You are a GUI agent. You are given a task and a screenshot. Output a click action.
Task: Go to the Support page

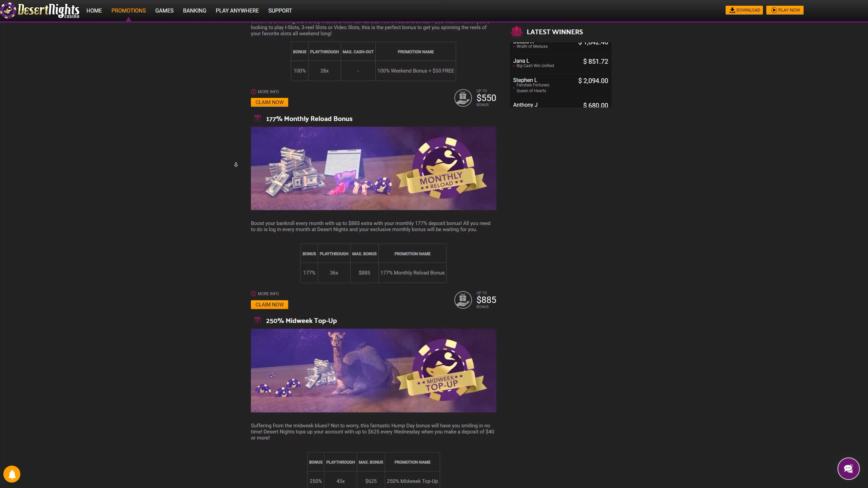coord(280,11)
